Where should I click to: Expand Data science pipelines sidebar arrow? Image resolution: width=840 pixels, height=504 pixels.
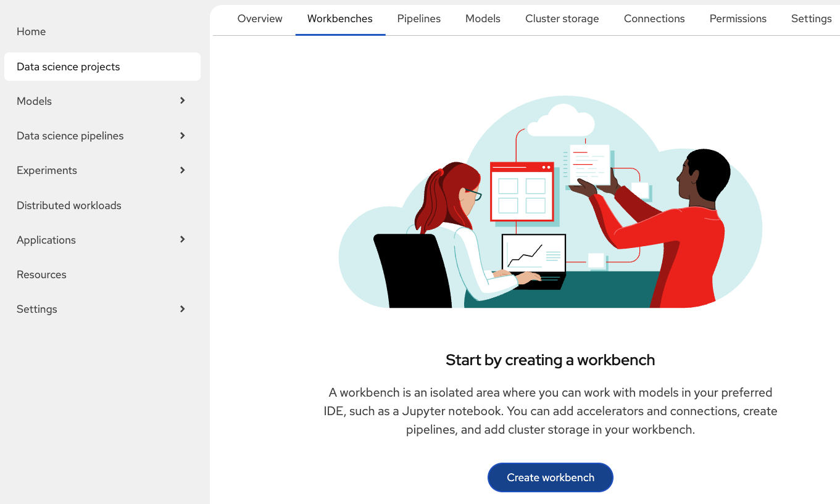182,136
